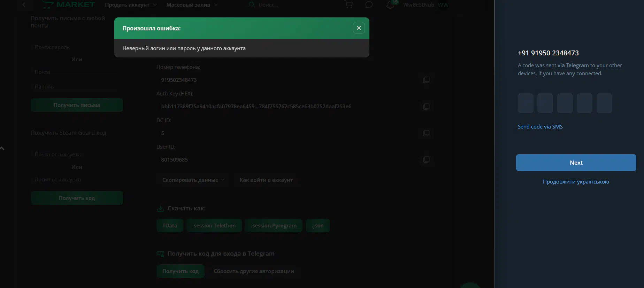Open the Продать аккаунт dropdown menu
Image resolution: width=644 pixels, height=288 pixels.
[131, 5]
